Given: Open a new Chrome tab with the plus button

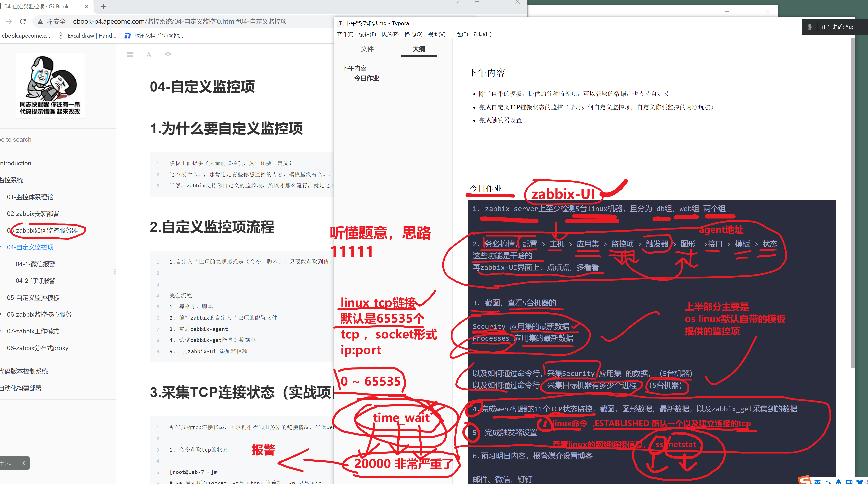Looking at the screenshot, I should pyautogui.click(x=103, y=6).
